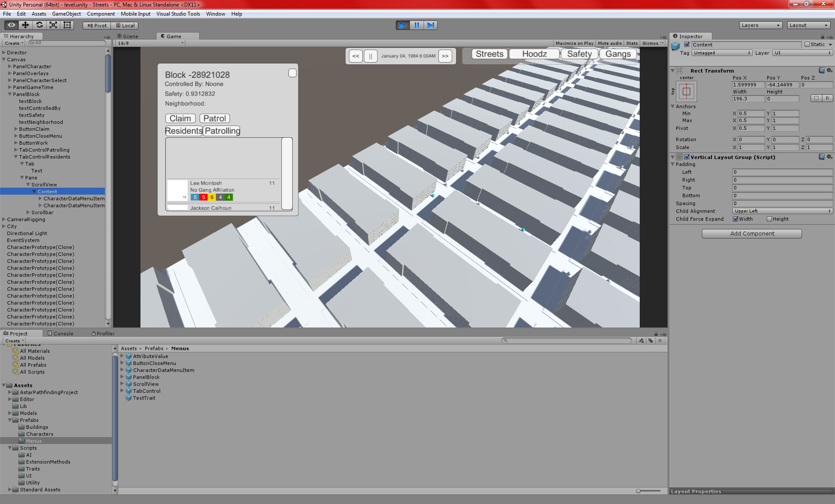
Task: Click the green attribute value 4 swatch
Action: (x=229, y=197)
